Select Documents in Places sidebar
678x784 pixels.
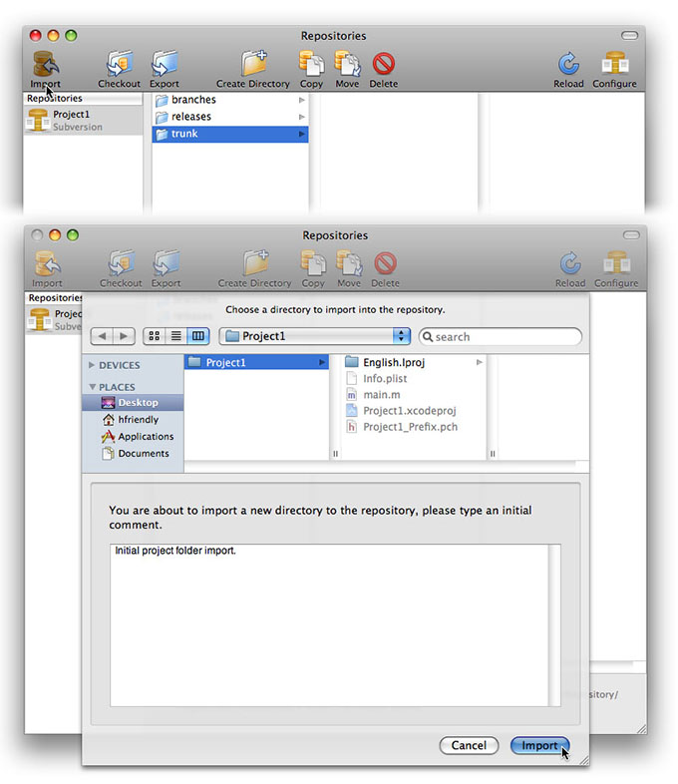point(133,454)
